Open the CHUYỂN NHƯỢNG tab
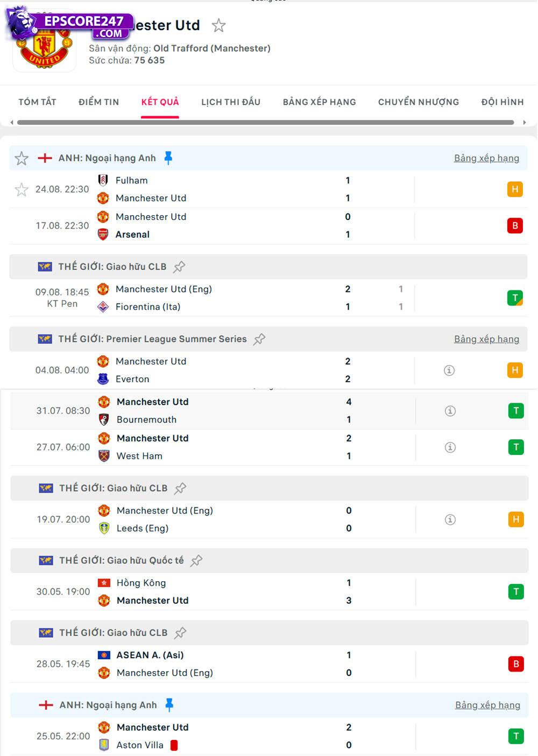538x756 pixels. (419, 102)
